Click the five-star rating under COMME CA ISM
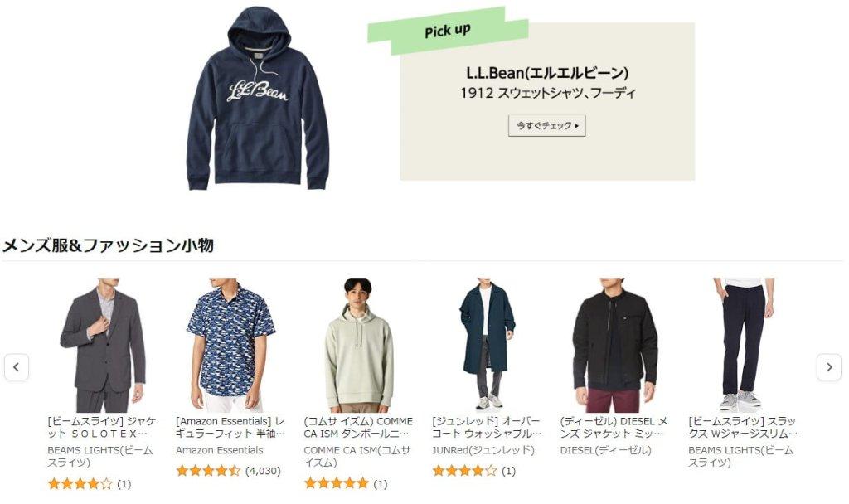The height and width of the screenshot is (504, 849). click(346, 483)
